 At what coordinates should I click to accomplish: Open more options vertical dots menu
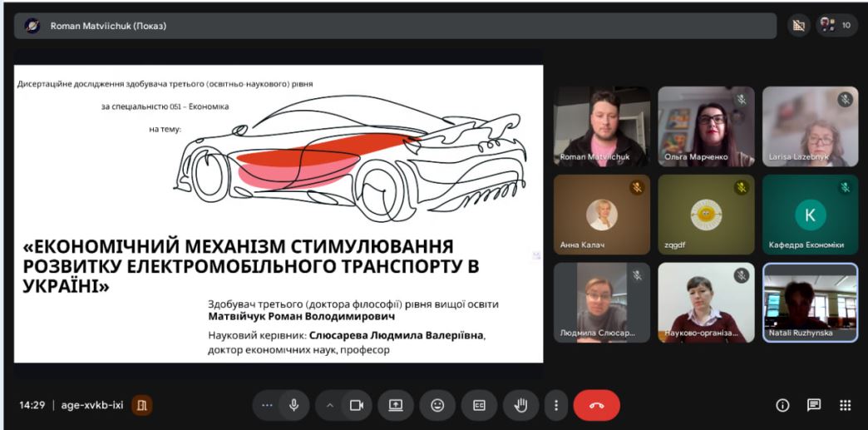coord(555,405)
